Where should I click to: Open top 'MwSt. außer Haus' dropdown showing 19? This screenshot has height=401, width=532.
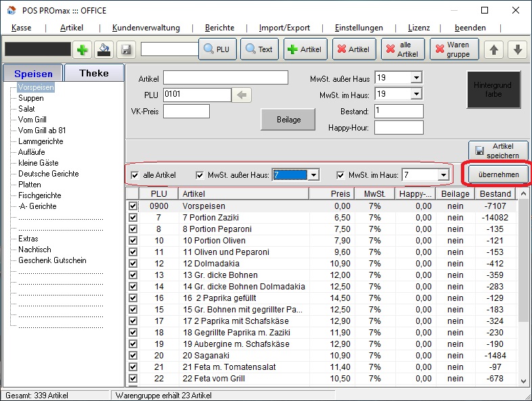click(416, 78)
